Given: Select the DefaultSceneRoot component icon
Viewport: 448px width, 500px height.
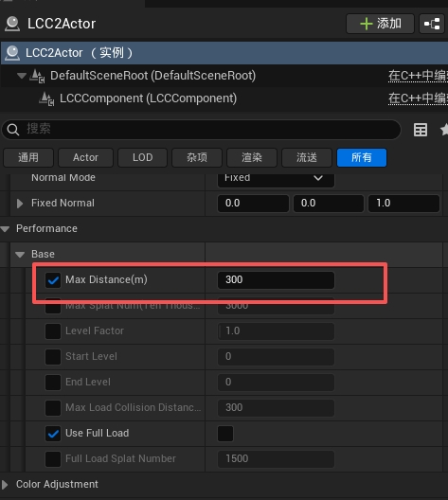Looking at the screenshot, I should 37,76.
